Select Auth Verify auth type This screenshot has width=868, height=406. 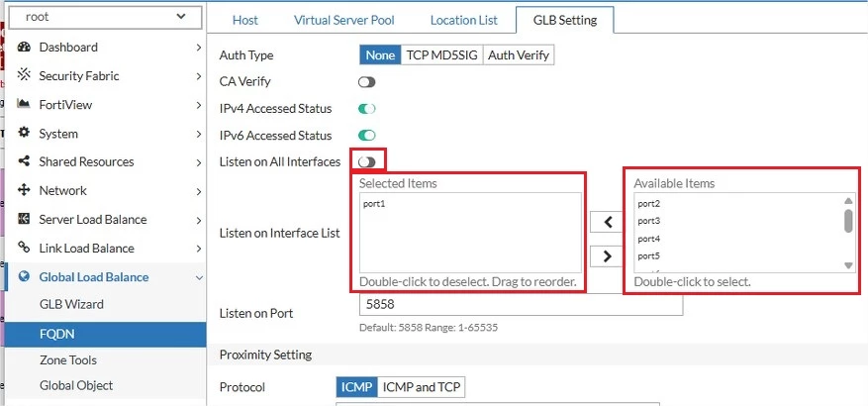coord(519,55)
